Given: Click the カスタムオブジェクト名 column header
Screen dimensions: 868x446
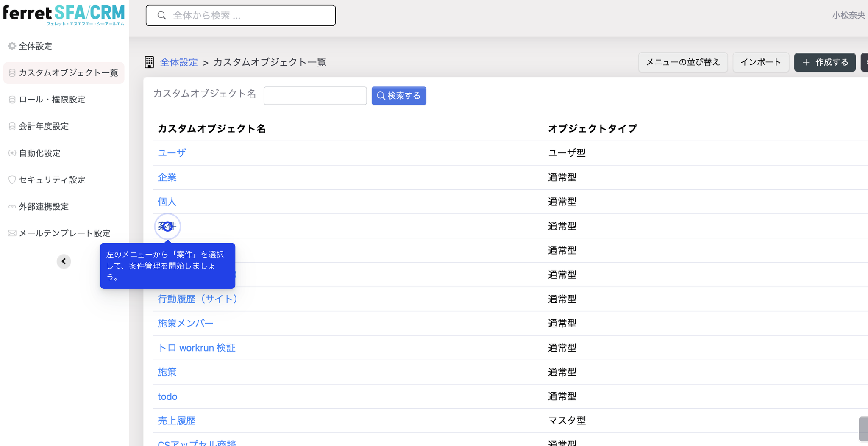Looking at the screenshot, I should pos(211,129).
